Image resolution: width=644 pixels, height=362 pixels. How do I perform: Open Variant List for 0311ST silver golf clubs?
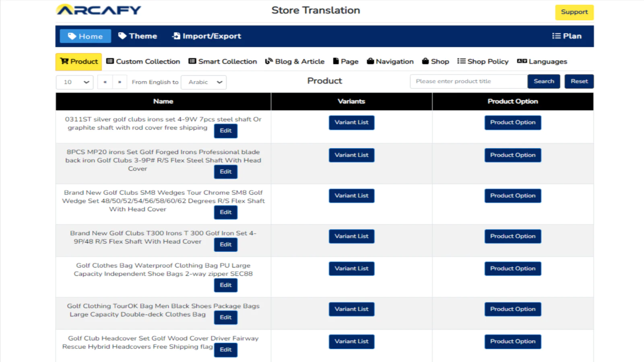[x=351, y=122]
